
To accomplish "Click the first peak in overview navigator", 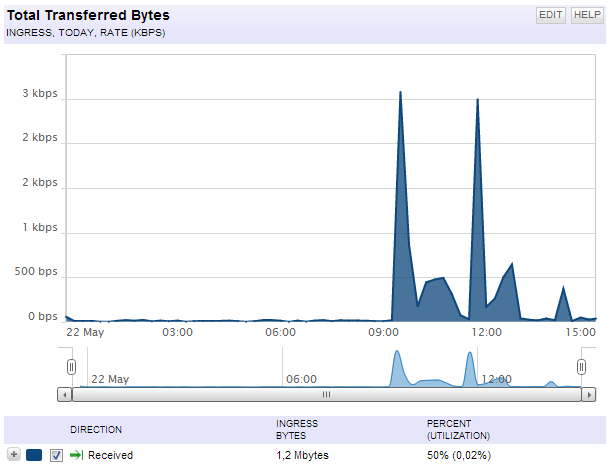I will coord(397,351).
